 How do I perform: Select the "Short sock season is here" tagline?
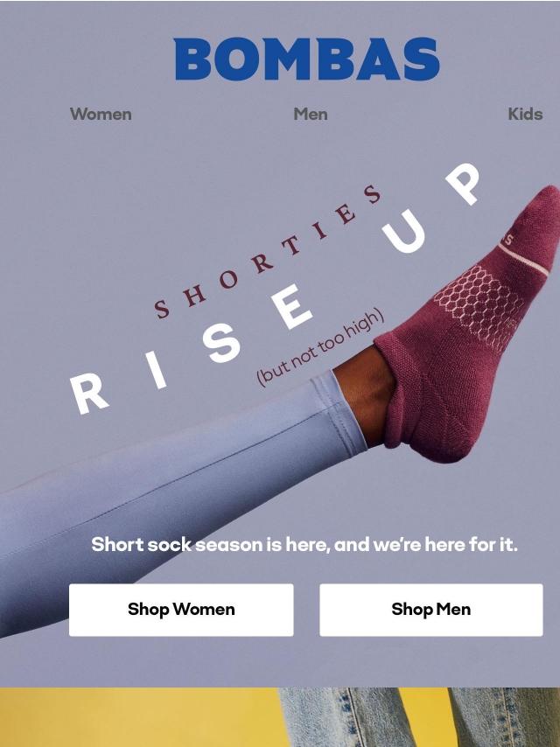point(304,544)
